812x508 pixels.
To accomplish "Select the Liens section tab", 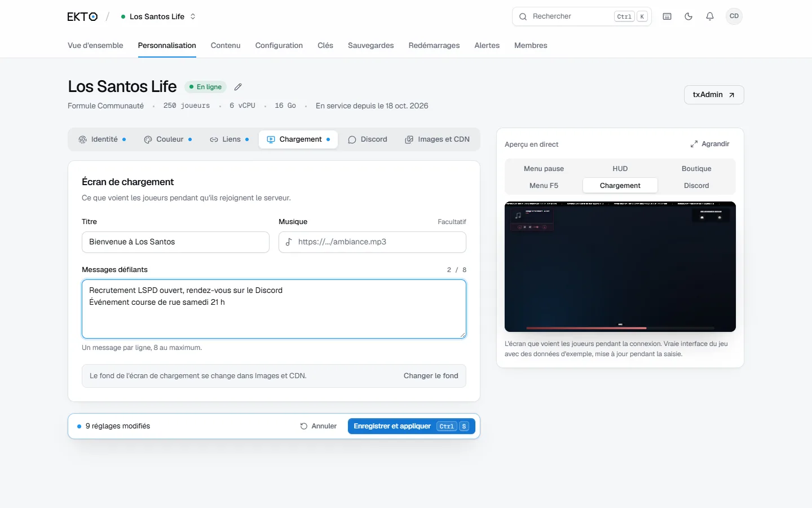I will tap(229, 139).
